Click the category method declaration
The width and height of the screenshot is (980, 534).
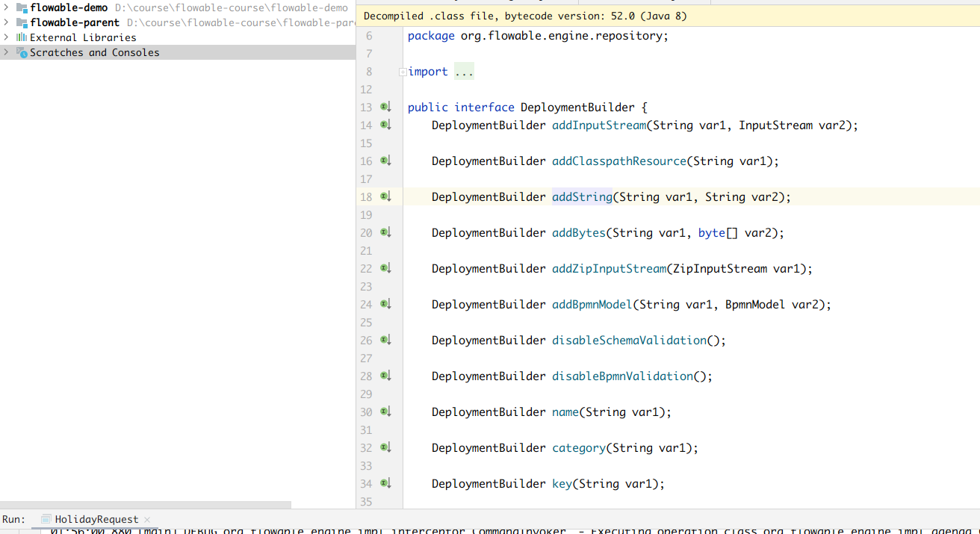point(579,448)
